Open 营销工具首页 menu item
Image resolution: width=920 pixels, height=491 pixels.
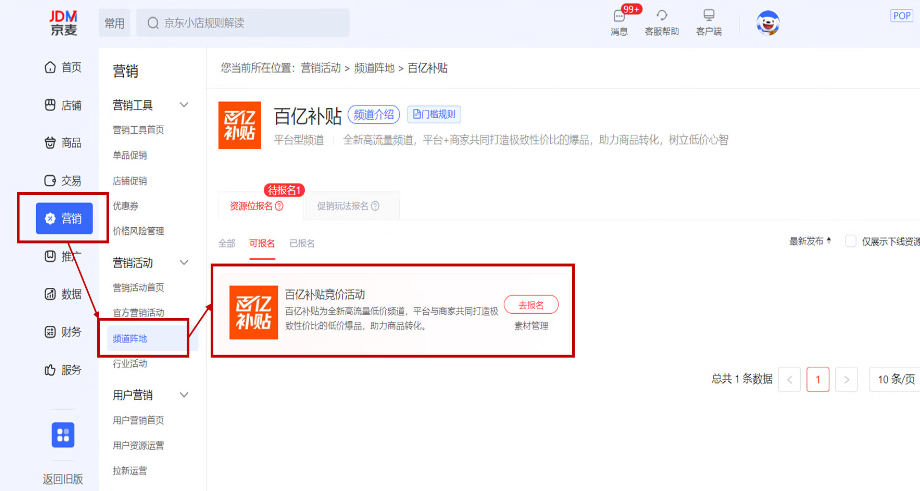[138, 130]
